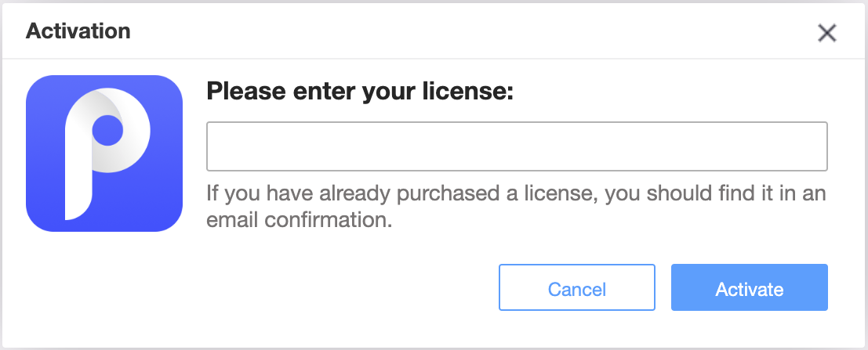Click the 'Please enter your license:' heading
Viewport: 868px width, 350px height.
point(360,91)
